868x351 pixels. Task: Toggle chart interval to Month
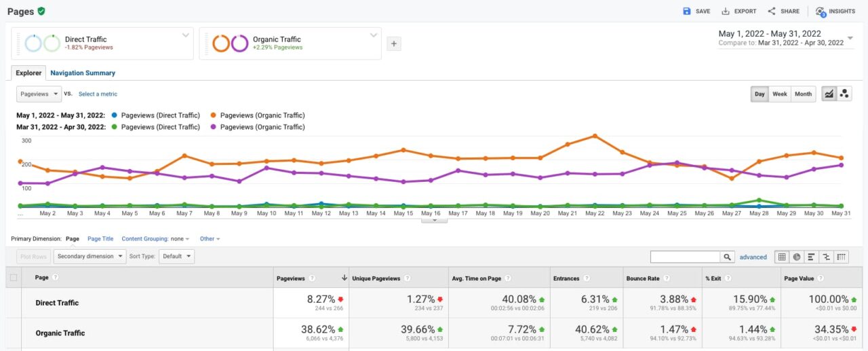click(803, 94)
